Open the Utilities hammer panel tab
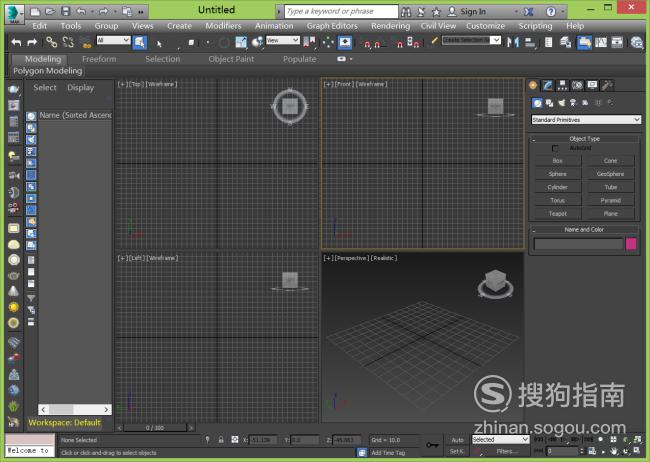The height and width of the screenshot is (462, 650). coord(607,85)
